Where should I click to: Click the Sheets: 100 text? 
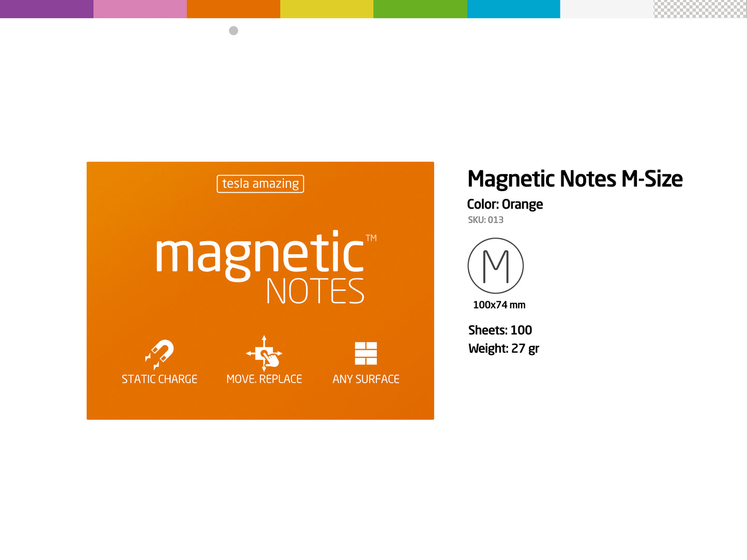[x=500, y=330]
